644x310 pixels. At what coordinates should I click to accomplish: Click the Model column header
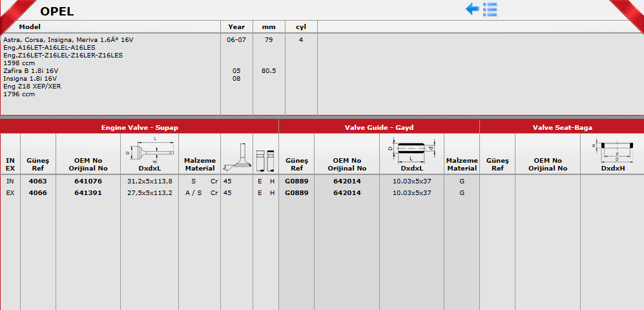click(x=30, y=27)
